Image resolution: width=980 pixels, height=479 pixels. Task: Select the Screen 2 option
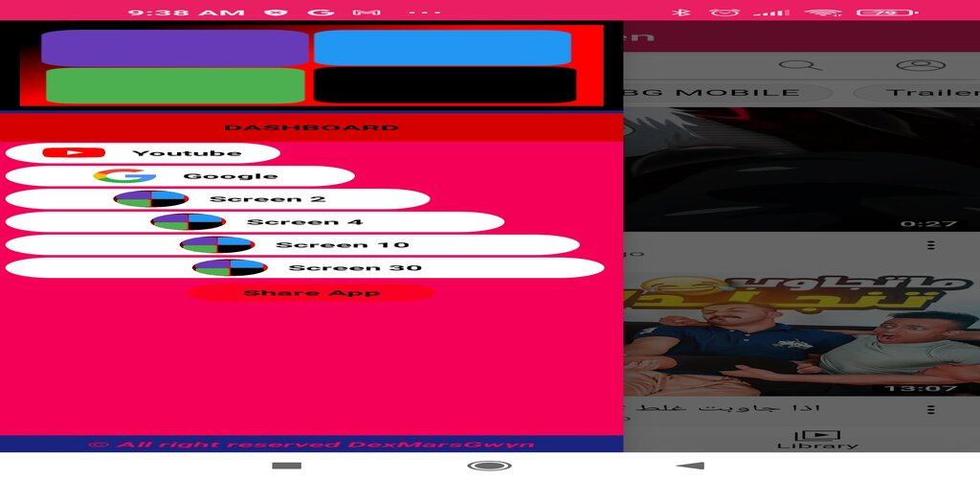pos(217,199)
